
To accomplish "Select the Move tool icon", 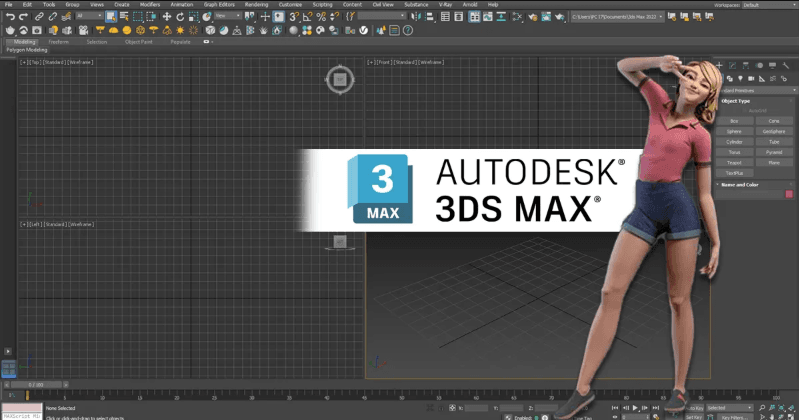I will [167, 17].
